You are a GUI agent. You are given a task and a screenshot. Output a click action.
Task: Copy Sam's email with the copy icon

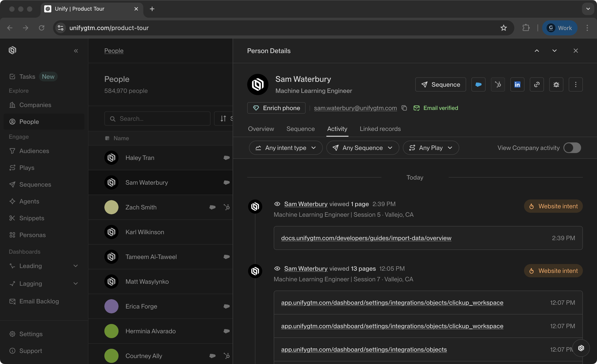pos(404,108)
